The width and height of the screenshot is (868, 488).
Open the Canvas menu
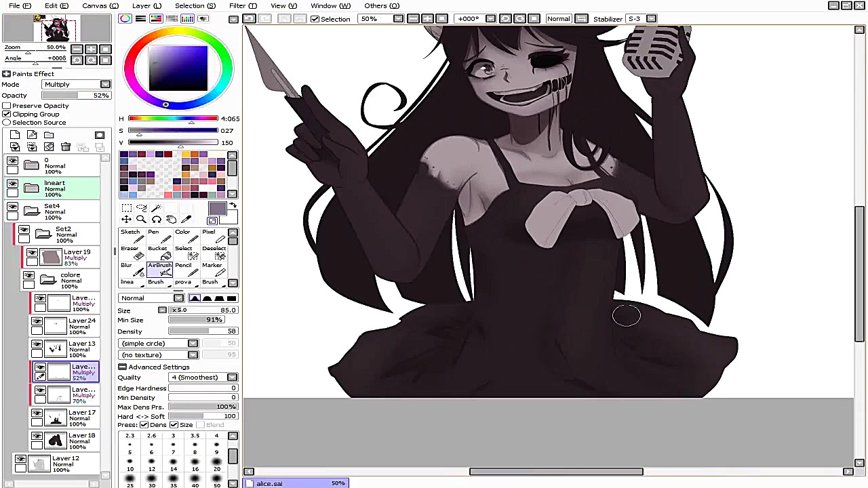coord(100,5)
